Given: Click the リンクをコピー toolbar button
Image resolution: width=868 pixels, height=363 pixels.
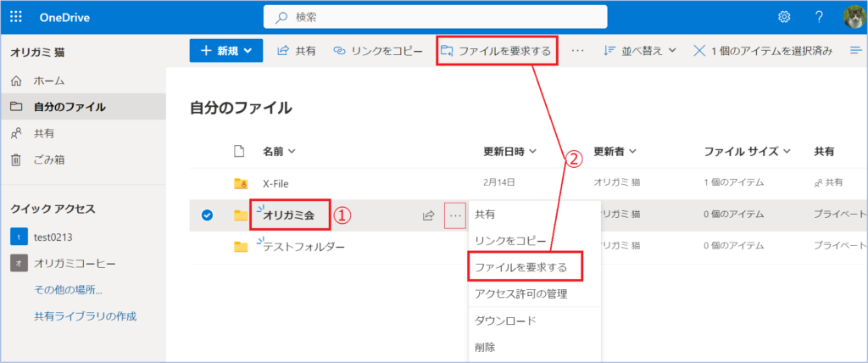Looking at the screenshot, I should (x=378, y=51).
